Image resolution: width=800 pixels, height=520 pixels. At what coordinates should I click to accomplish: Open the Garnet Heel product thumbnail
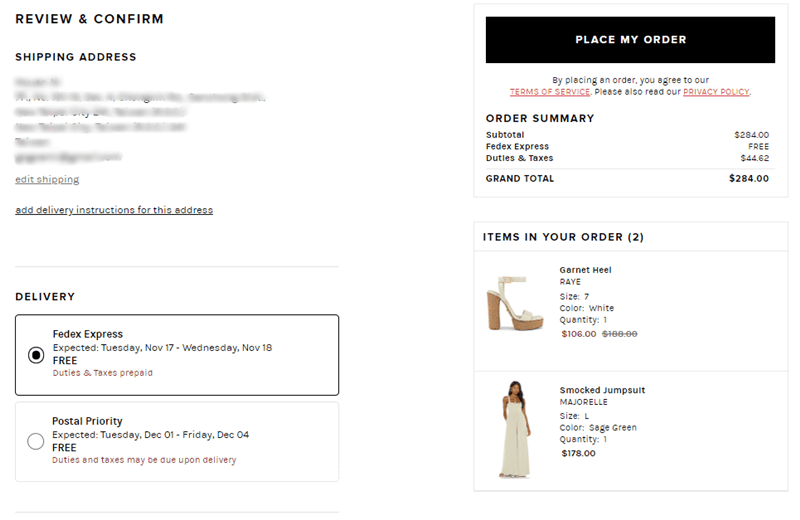(515, 304)
